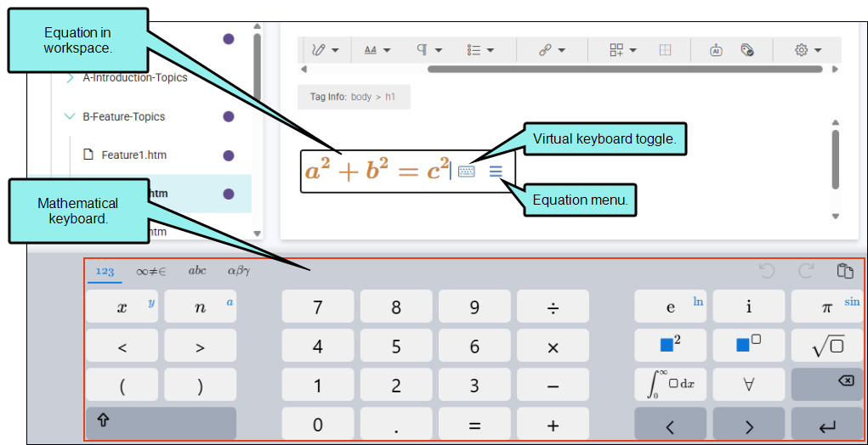The height and width of the screenshot is (445, 868).
Task: Toggle the virtual keyboard icon beside the equation
Action: 466,172
